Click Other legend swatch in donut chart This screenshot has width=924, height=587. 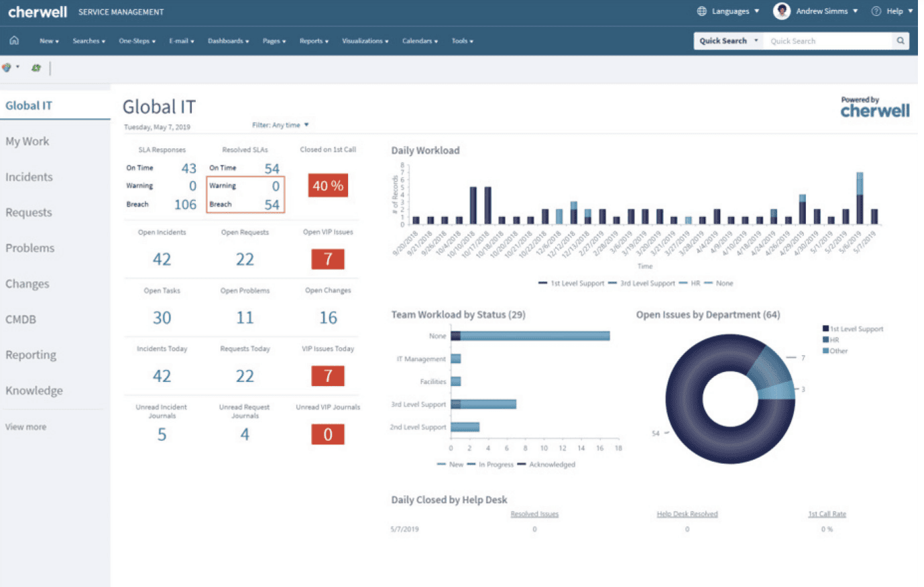tap(825, 350)
